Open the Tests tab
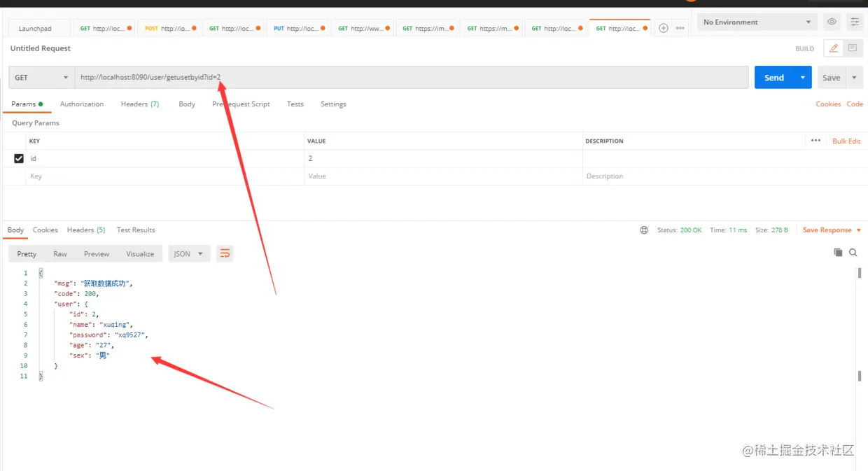The width and height of the screenshot is (868, 471). [295, 104]
